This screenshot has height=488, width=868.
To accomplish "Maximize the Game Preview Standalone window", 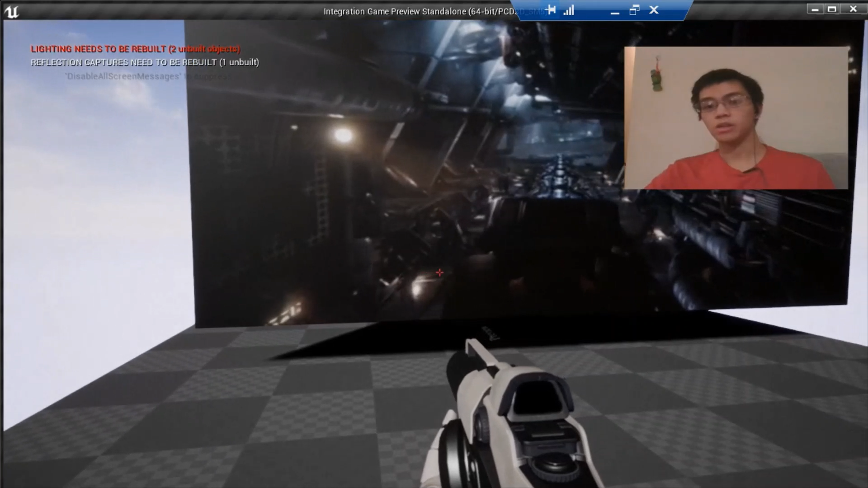I will tap(832, 9).
